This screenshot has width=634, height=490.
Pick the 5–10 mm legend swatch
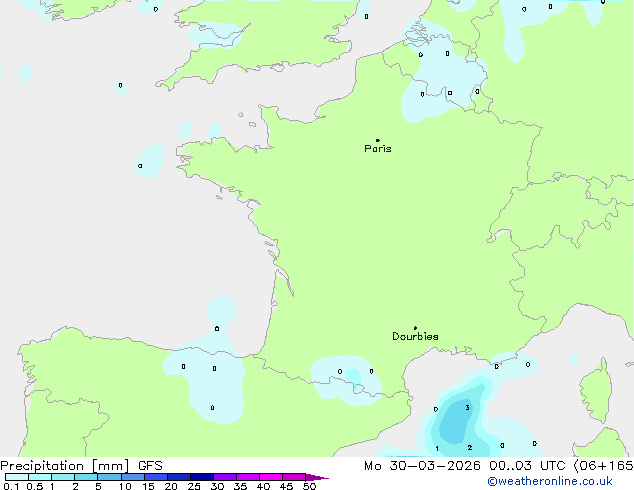[109, 477]
